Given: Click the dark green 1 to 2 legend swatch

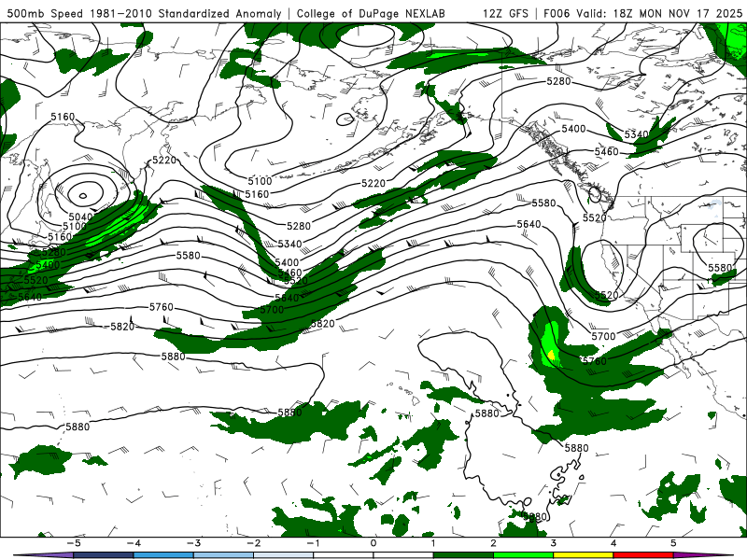Looking at the screenshot, I should [463, 555].
